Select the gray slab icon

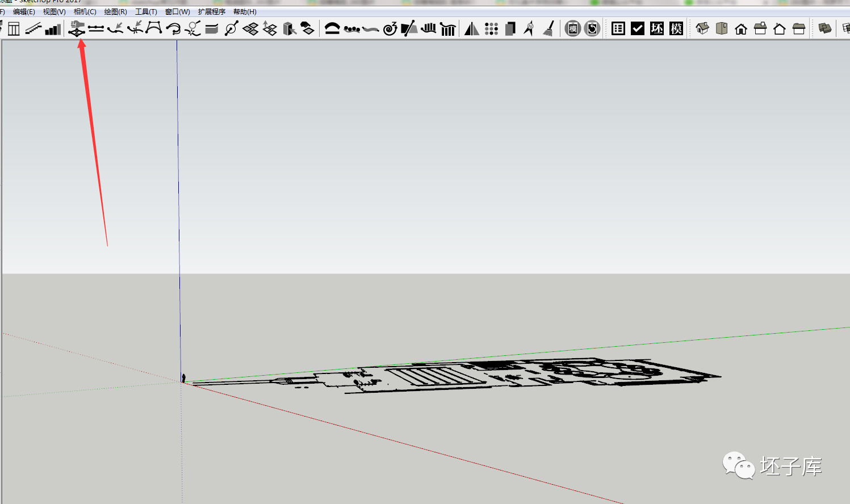coord(212,28)
